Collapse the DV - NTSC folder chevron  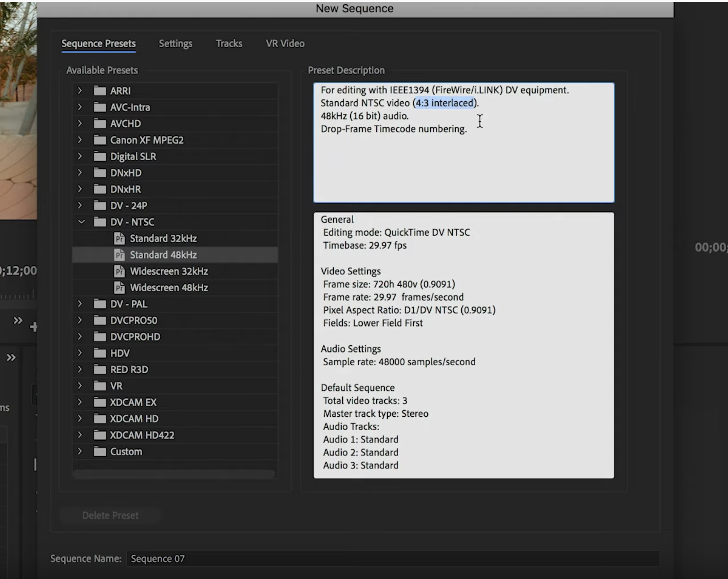81,221
